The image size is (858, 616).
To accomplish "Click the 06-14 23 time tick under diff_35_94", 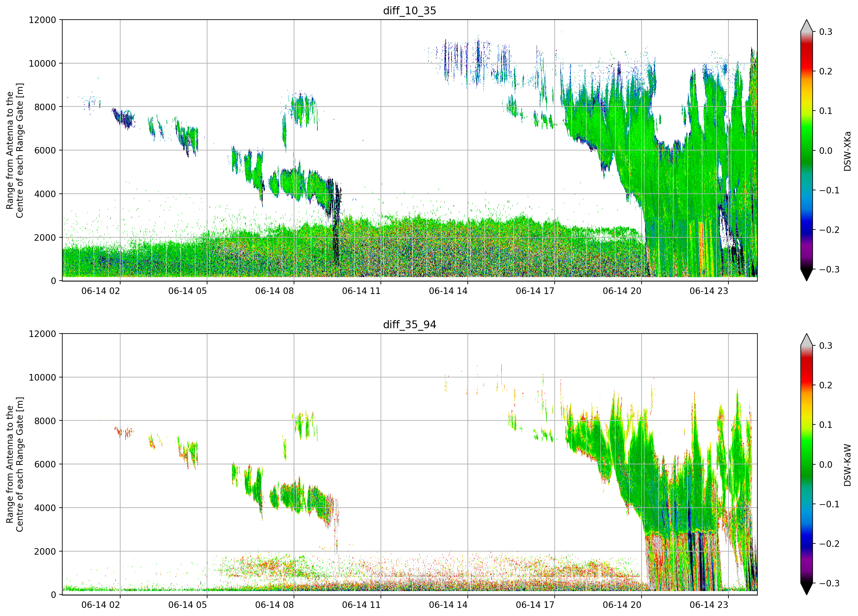I will coord(709,605).
